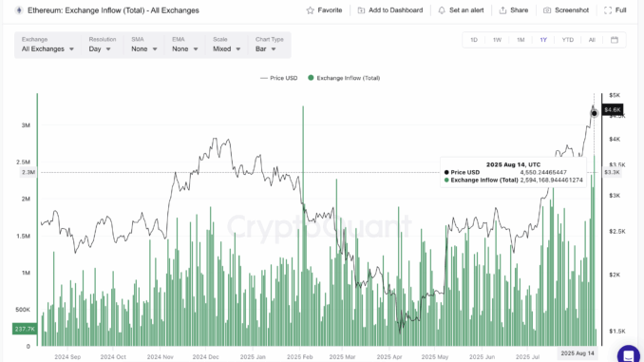Click the 2024 Nov x-axis label
The image size is (644, 362).
point(161,356)
